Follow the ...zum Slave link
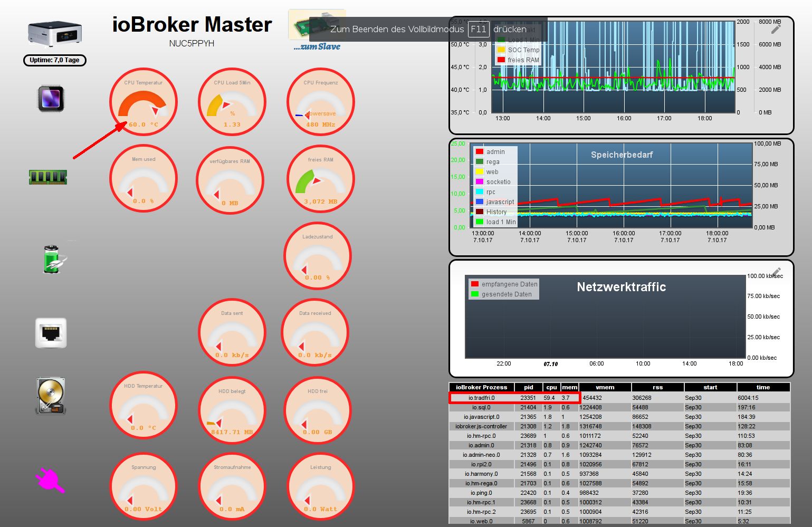 [x=317, y=46]
